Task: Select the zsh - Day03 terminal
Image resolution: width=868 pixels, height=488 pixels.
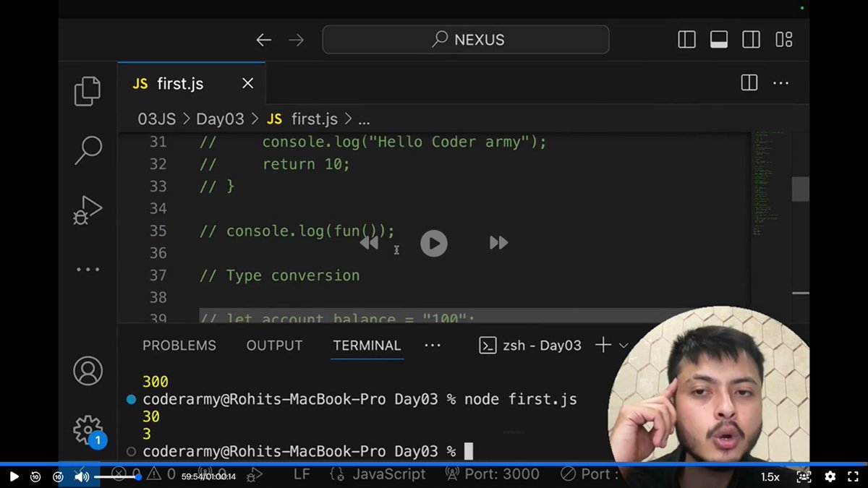Action: (530, 346)
